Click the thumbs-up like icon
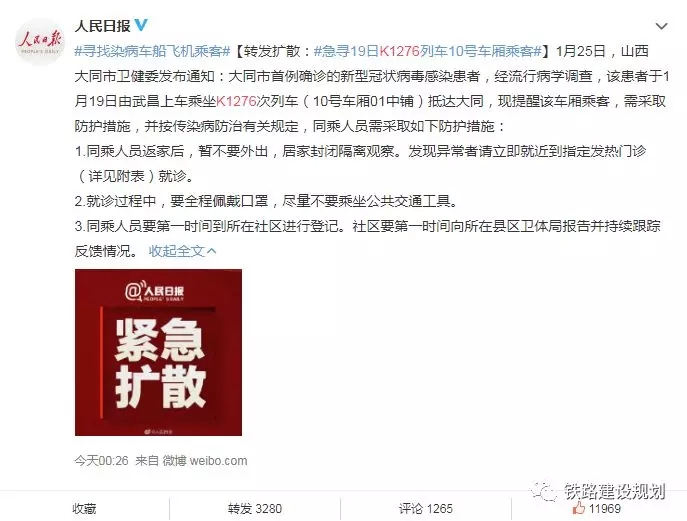Screen dimensions: 687x521 (578, 508)
